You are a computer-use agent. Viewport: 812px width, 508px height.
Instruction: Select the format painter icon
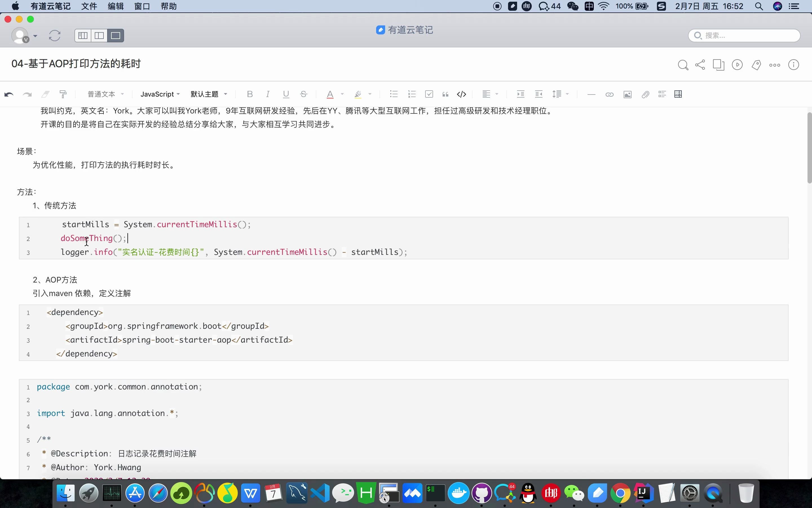[63, 95]
